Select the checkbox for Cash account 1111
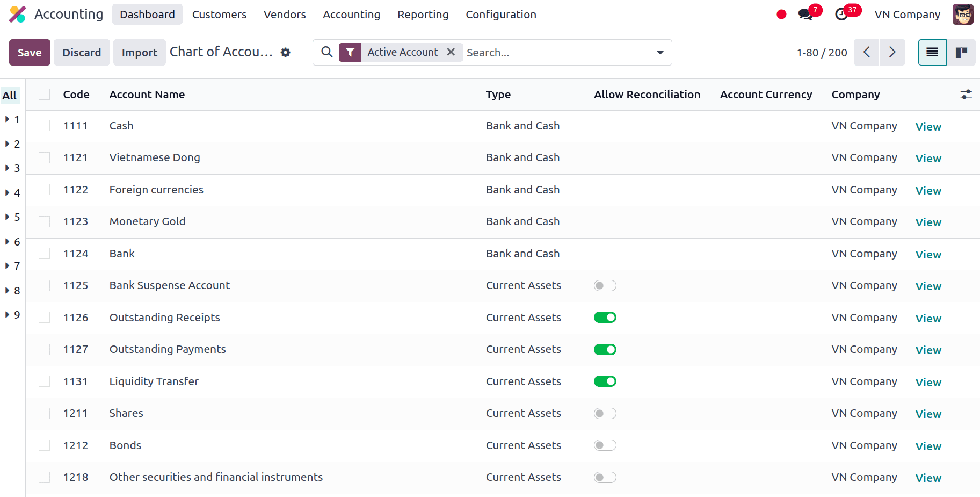The image size is (980, 497). (45, 126)
